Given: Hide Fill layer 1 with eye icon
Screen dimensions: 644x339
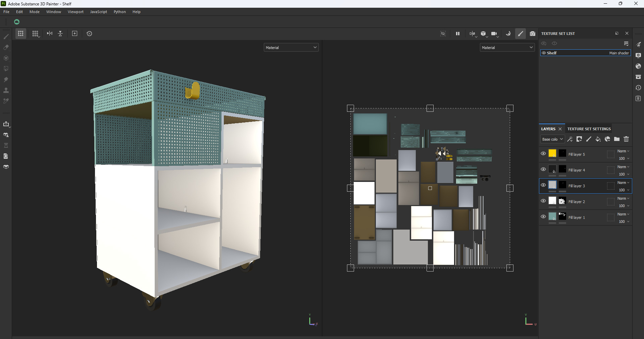Looking at the screenshot, I should pos(543,216).
